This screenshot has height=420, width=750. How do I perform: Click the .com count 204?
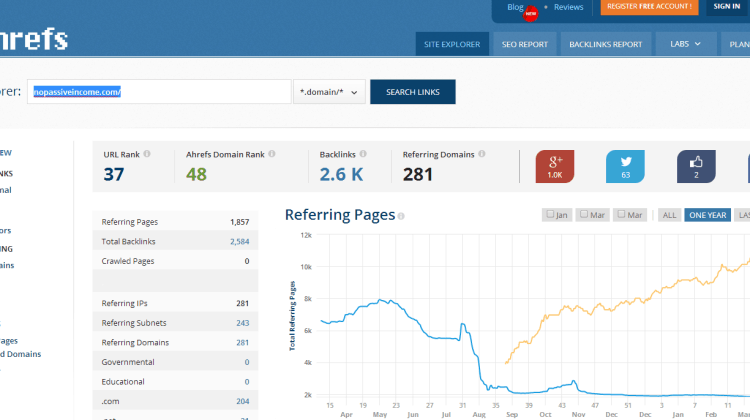click(243, 401)
